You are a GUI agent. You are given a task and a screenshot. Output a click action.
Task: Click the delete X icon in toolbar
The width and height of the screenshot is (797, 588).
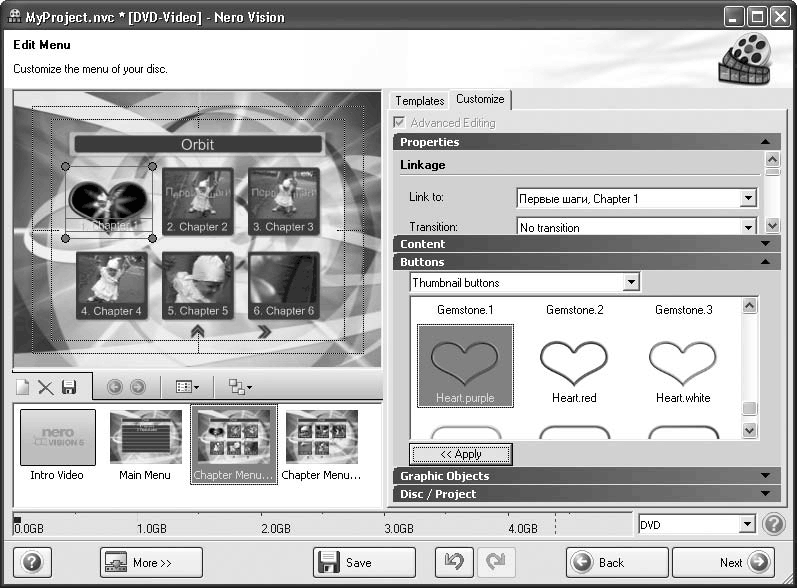[46, 387]
